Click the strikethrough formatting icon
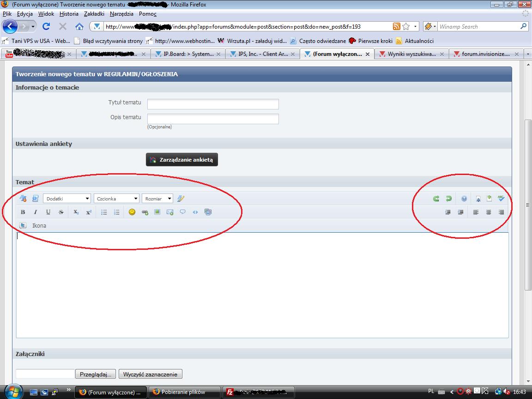Image resolution: width=532 pixels, height=399 pixels. point(61,212)
